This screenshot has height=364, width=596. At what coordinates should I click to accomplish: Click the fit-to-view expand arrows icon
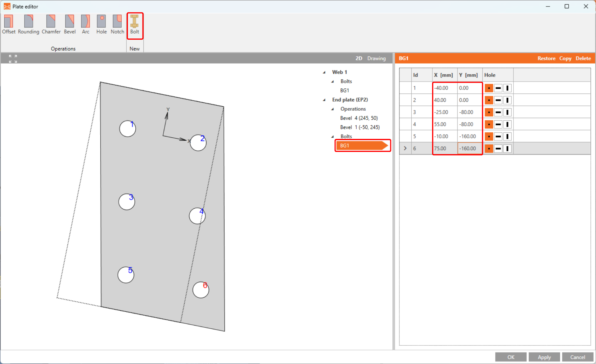point(13,59)
